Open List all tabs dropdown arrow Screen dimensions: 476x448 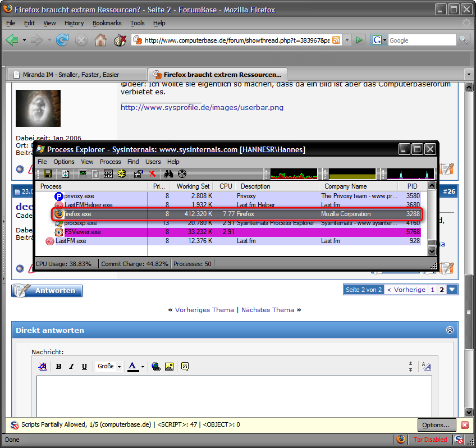click(x=469, y=74)
